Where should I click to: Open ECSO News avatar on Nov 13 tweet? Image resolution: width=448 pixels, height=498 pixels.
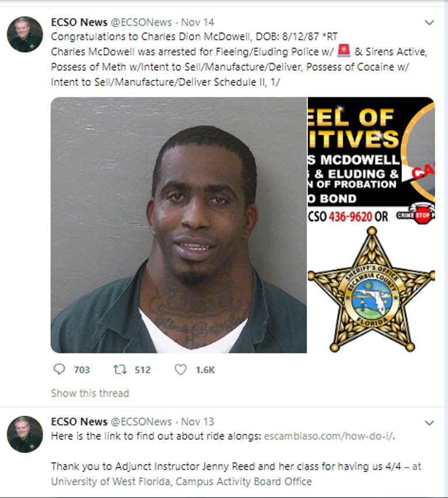pos(24,434)
